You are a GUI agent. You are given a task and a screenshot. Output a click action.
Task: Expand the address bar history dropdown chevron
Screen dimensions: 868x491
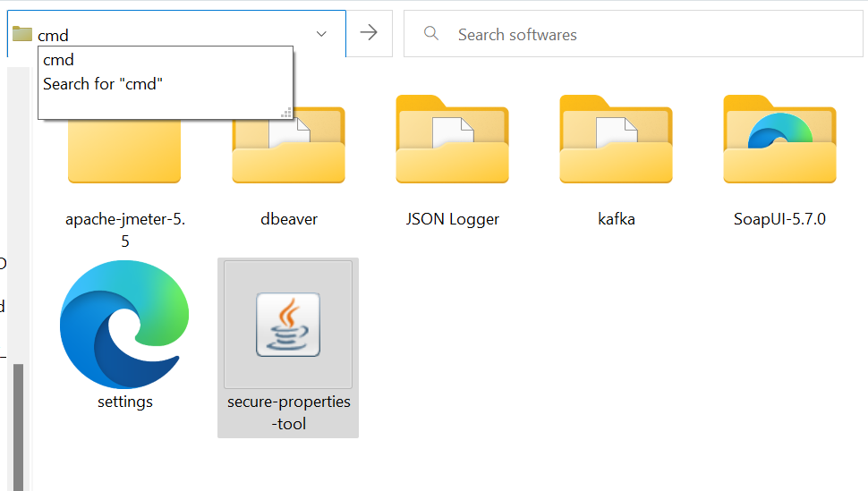[x=321, y=34]
